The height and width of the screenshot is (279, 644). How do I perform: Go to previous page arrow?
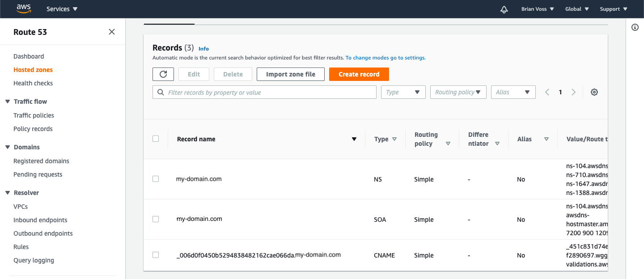(547, 92)
